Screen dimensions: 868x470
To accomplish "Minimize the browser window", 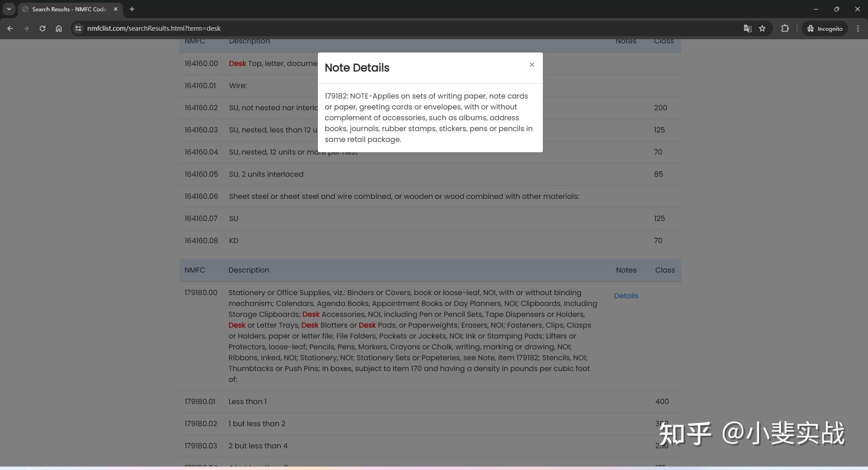I will point(816,9).
